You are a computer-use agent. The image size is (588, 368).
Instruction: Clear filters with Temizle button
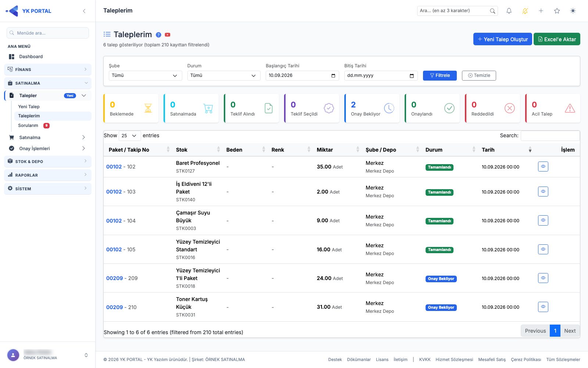[479, 75]
